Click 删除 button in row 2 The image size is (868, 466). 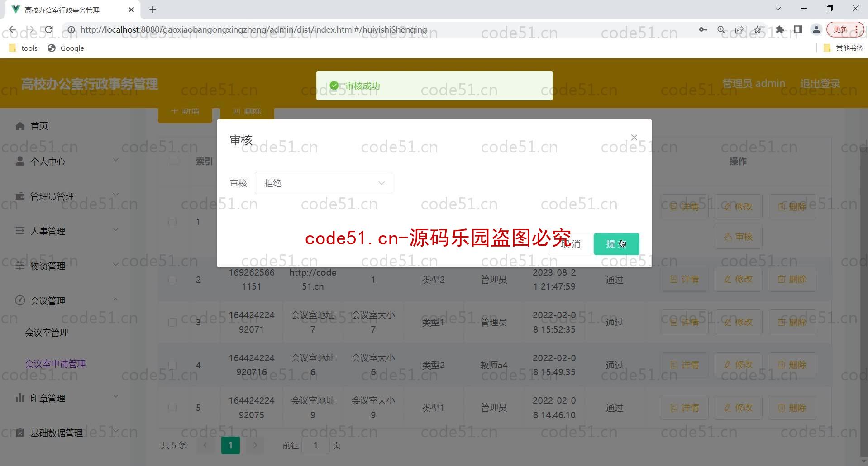point(792,279)
